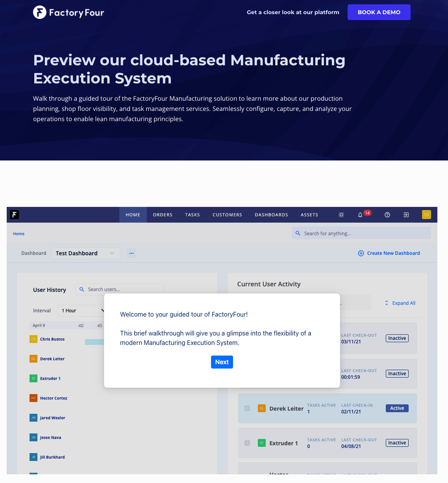Click the FactoryFour logo in the header
This screenshot has height=483, width=448.
coord(68,13)
